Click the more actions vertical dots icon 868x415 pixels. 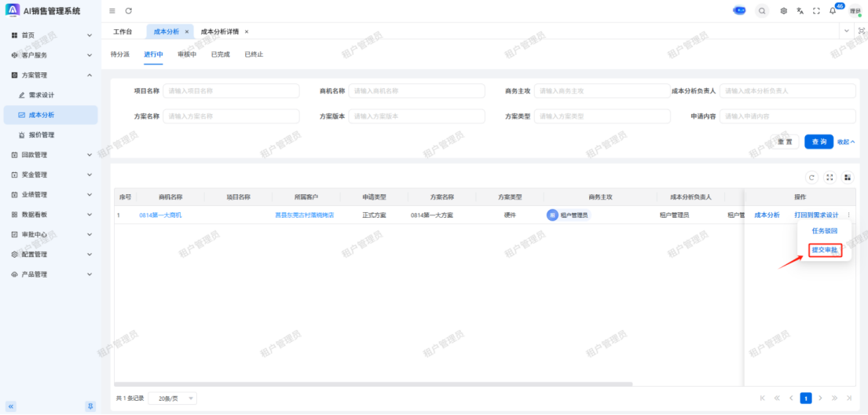click(848, 215)
